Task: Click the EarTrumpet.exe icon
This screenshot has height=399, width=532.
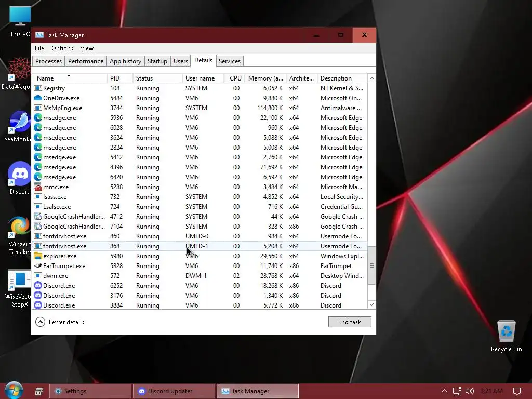Action: click(37, 266)
